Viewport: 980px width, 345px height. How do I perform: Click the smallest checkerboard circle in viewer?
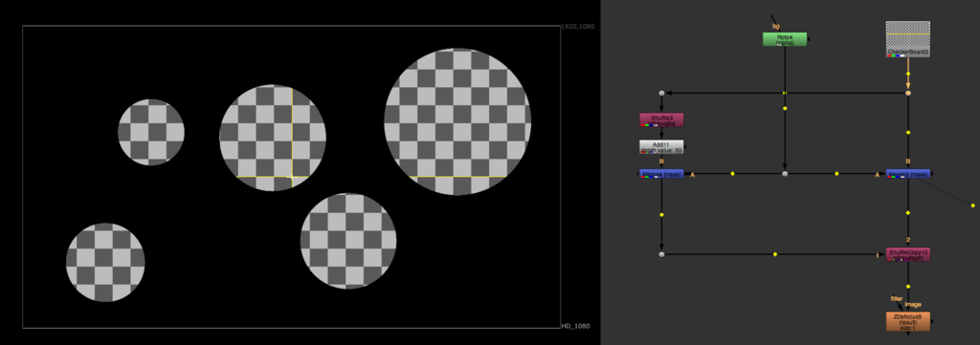[x=151, y=132]
